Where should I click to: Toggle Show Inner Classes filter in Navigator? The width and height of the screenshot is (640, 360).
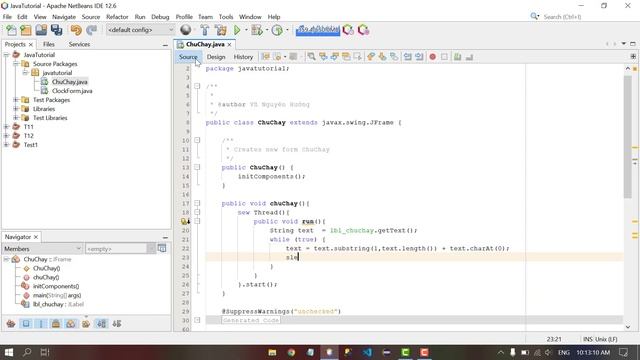click(x=71, y=324)
